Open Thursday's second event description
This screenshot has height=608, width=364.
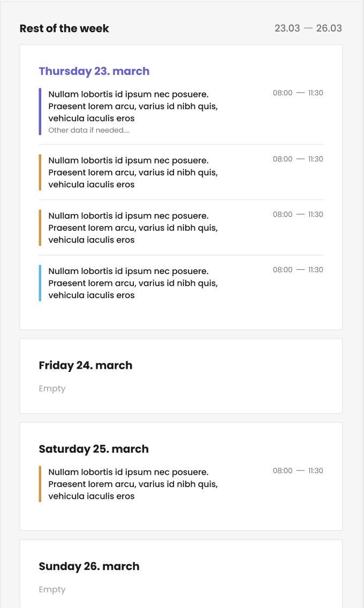133,172
